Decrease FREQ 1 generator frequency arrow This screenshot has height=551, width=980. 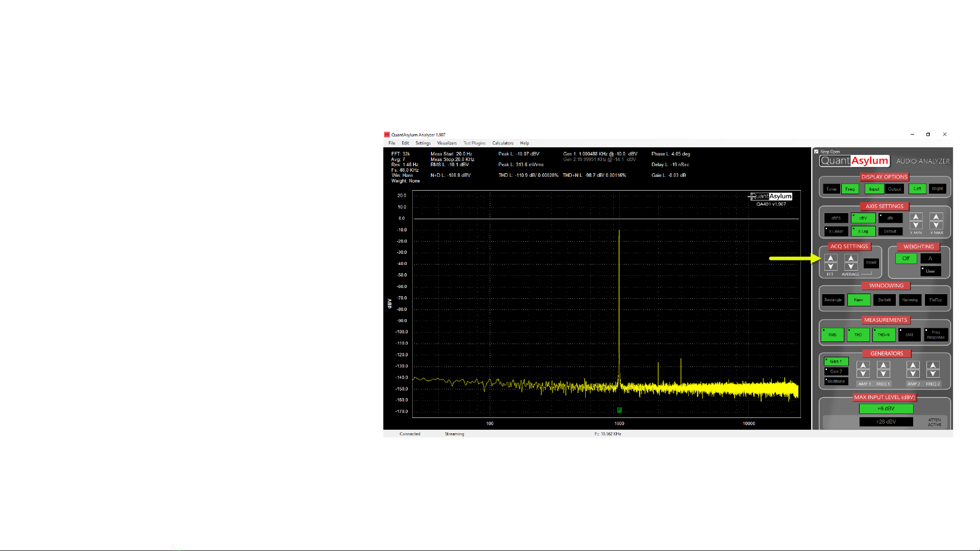pyautogui.click(x=884, y=374)
